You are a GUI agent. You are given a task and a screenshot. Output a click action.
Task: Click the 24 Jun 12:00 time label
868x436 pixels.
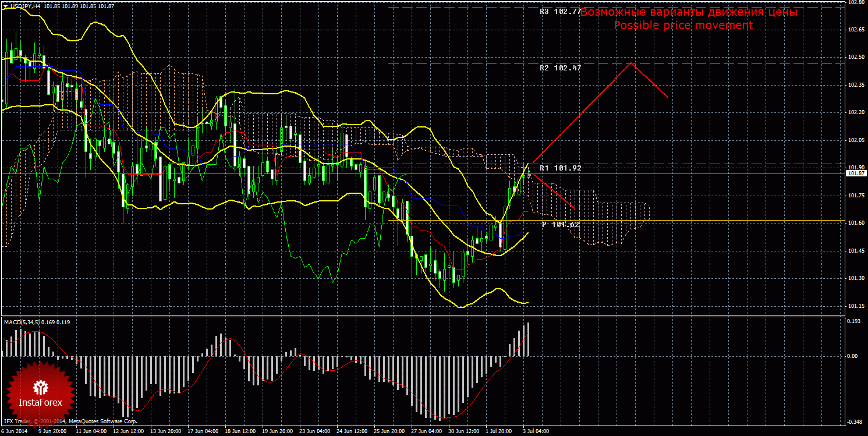click(352, 431)
